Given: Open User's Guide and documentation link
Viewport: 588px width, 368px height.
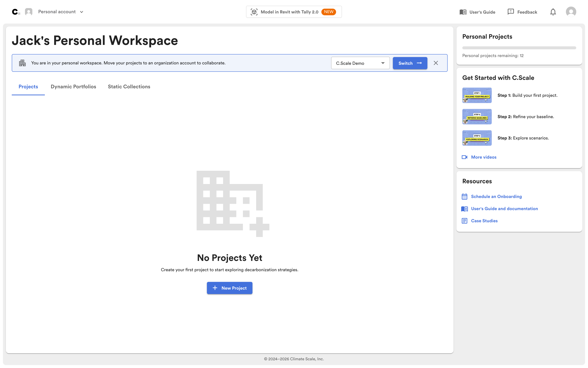Looking at the screenshot, I should 504,209.
